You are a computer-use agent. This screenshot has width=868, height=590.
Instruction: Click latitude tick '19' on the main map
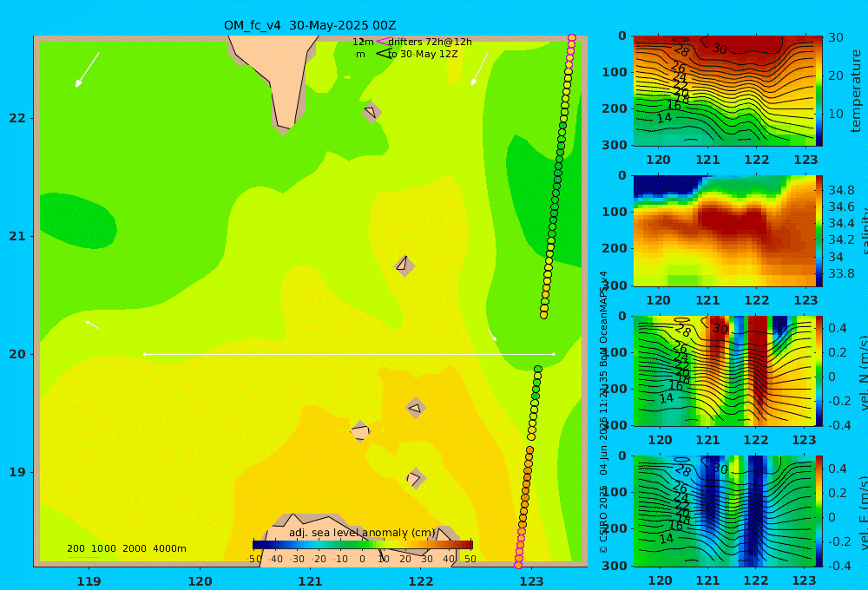[17, 472]
